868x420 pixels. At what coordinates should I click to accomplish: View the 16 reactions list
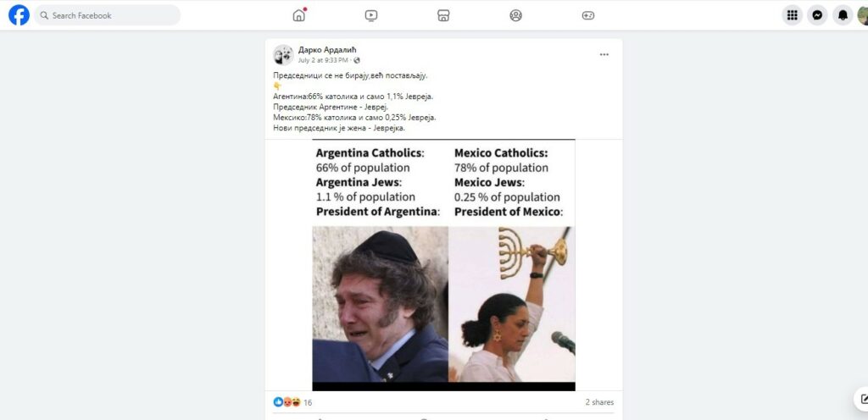click(x=292, y=402)
